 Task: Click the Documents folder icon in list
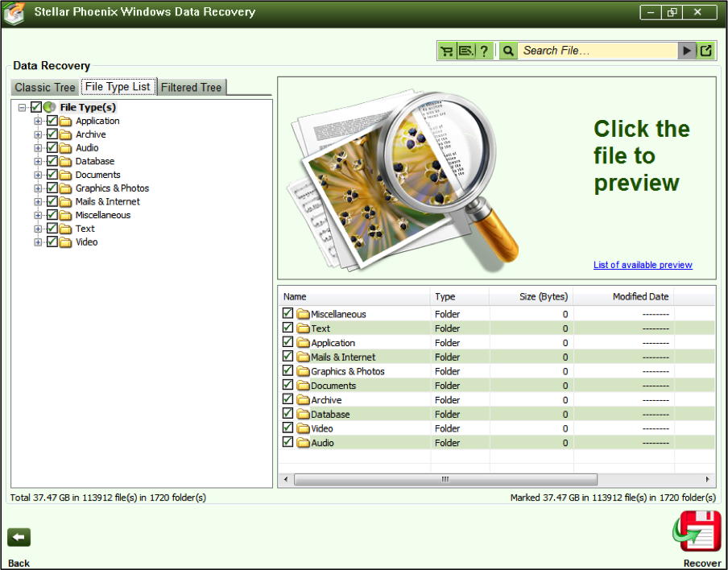(x=303, y=386)
